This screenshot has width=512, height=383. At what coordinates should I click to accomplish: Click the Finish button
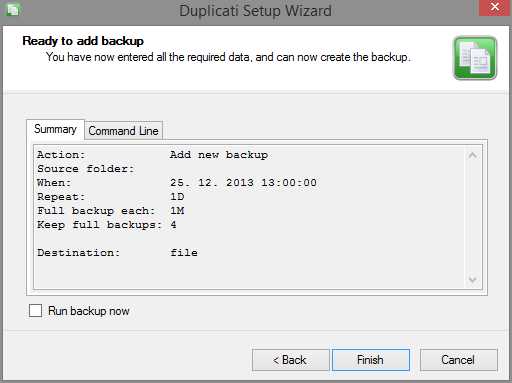point(371,360)
